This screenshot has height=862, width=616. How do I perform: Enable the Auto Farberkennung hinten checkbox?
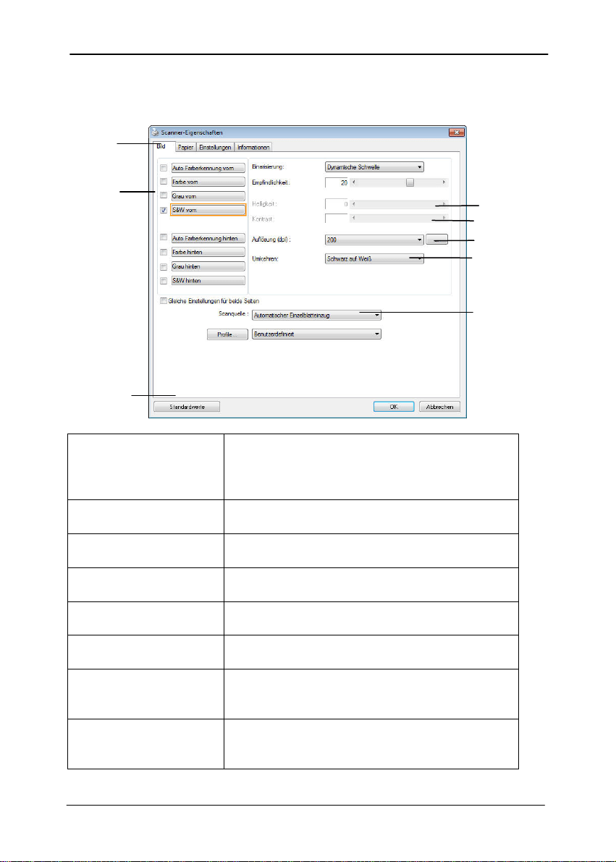click(x=164, y=237)
